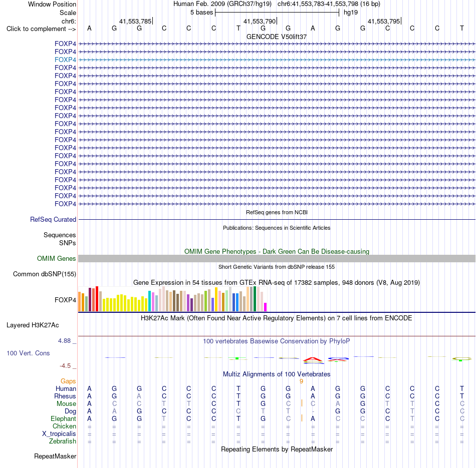Open the GENCODE V50lift37 track title
476x468 pixels.
pyautogui.click(x=277, y=37)
